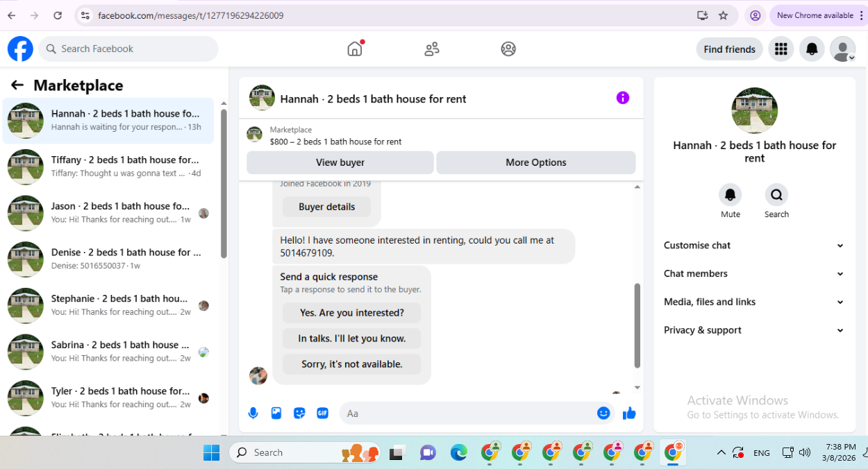
Task: View site information icon in address bar
Action: [85, 15]
